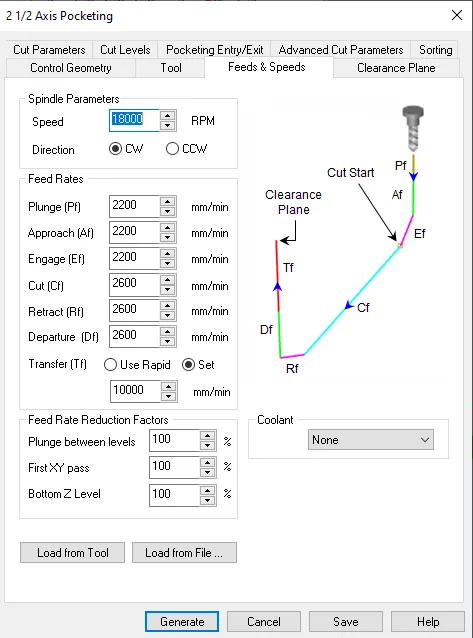Increase Plunge between levels percentage
The image size is (473, 638).
pyautogui.click(x=208, y=435)
